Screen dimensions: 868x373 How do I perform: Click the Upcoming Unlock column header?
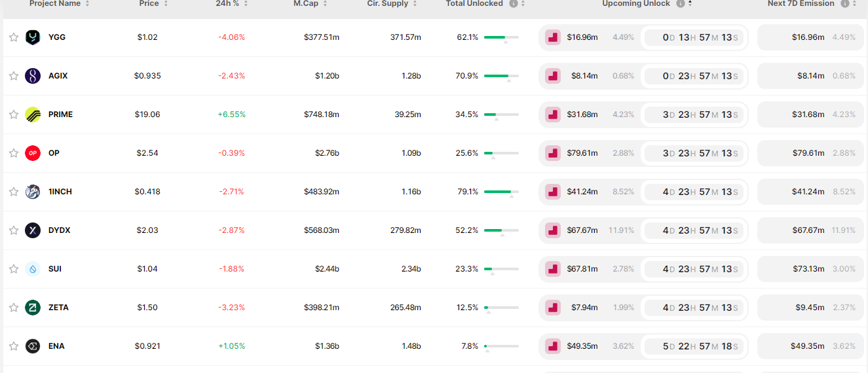pos(636,4)
